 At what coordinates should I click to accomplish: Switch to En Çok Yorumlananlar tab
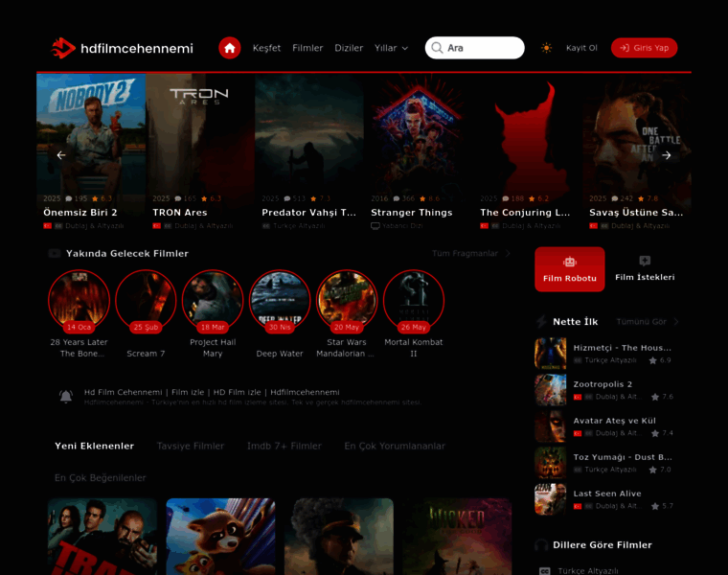[x=395, y=446]
